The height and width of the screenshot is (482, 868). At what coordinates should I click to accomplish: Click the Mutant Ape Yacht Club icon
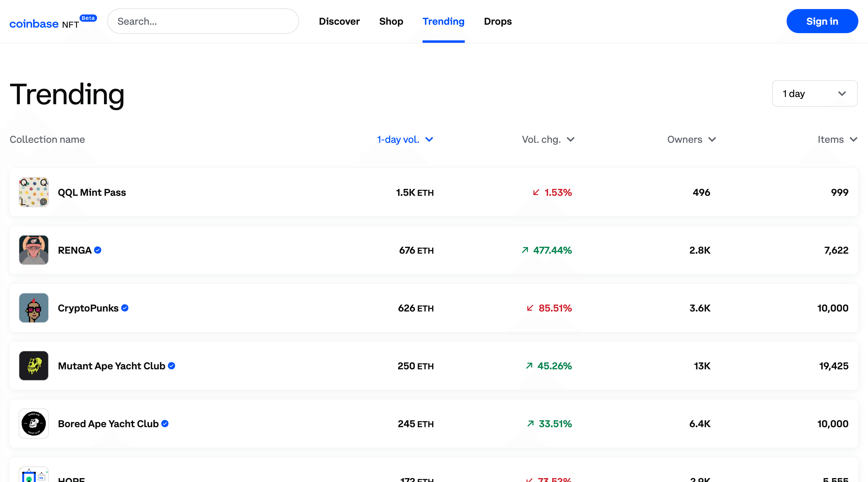click(x=34, y=366)
